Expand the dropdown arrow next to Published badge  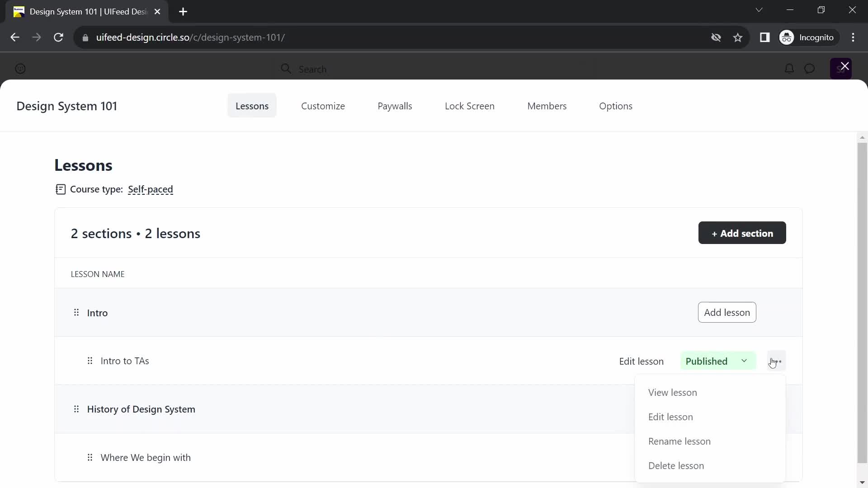click(744, 361)
